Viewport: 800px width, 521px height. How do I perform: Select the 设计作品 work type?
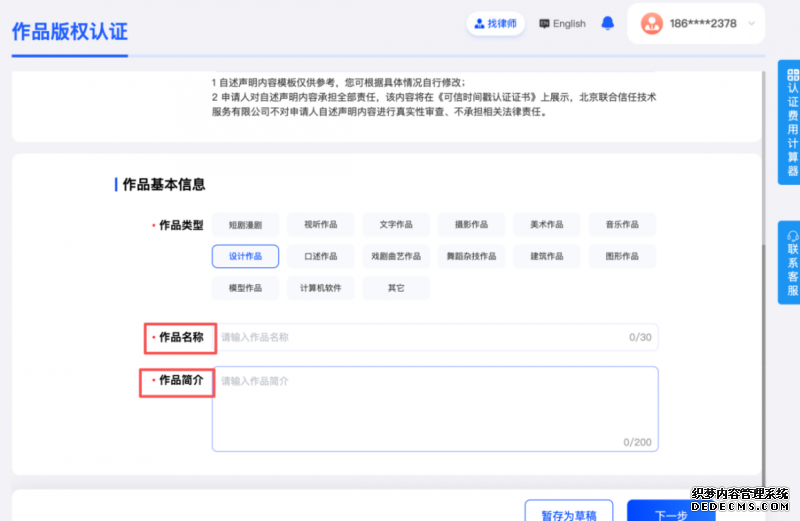tap(245, 256)
